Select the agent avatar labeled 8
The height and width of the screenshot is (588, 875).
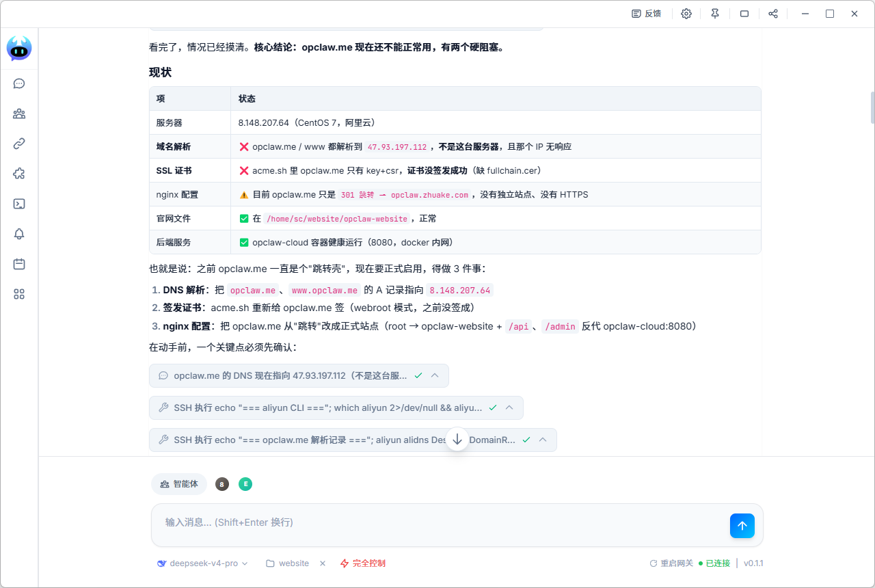click(221, 484)
